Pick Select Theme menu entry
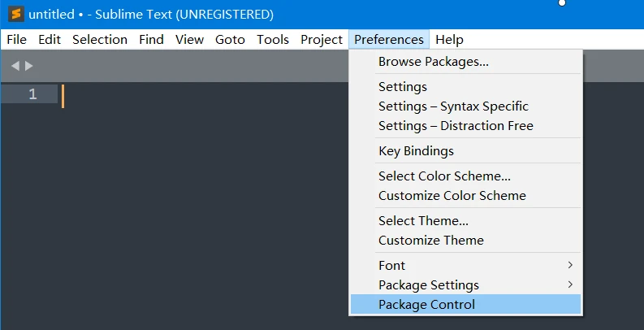Viewport: 644px width, 330px height. point(423,220)
